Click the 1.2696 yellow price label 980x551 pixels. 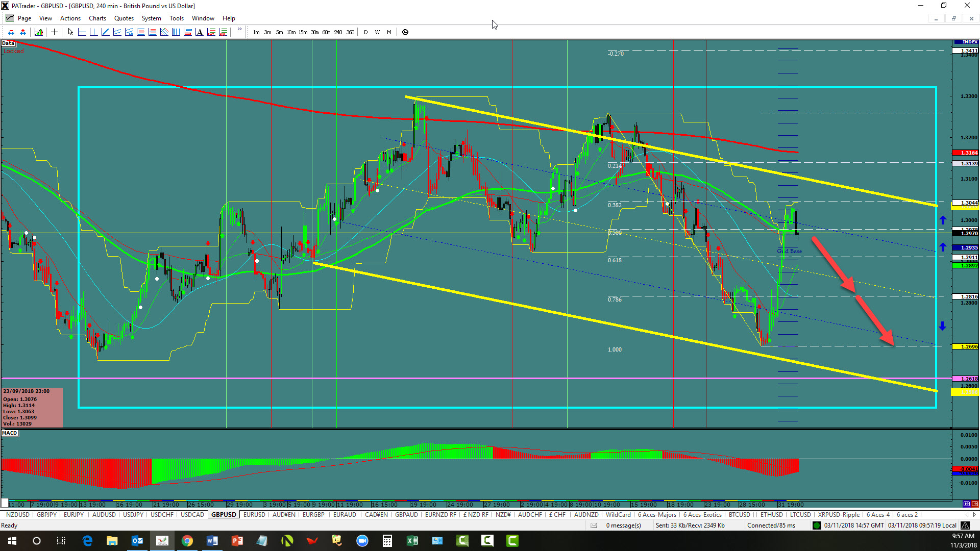(966, 346)
